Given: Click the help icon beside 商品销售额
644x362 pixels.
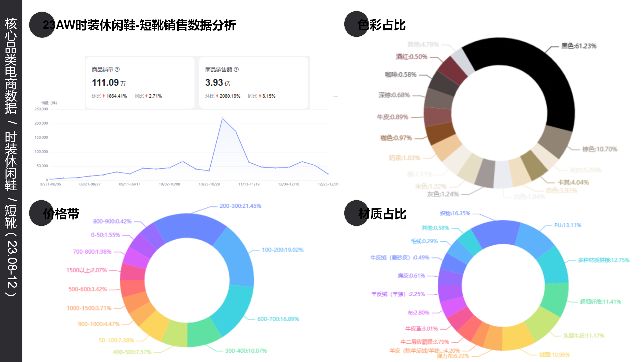Looking at the screenshot, I should 236,69.
